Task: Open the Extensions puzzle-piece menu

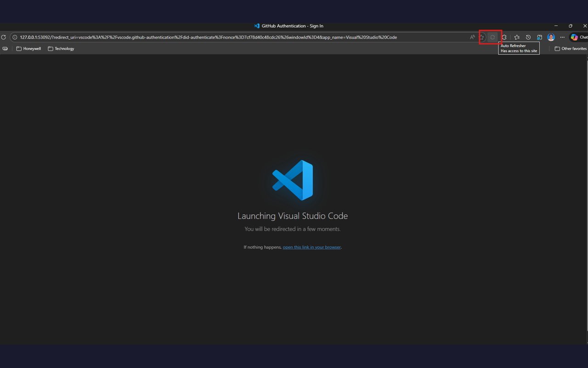Action: (504, 37)
